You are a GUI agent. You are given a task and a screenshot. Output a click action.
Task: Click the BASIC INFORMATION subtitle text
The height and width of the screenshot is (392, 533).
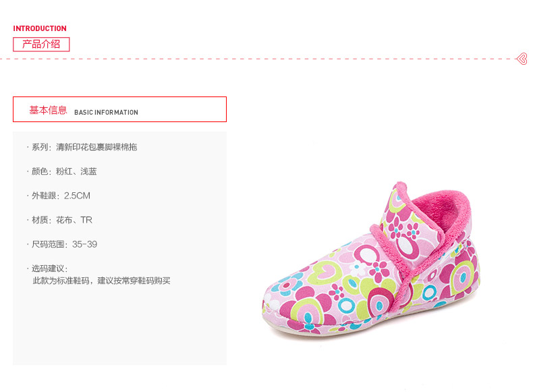[x=106, y=113]
